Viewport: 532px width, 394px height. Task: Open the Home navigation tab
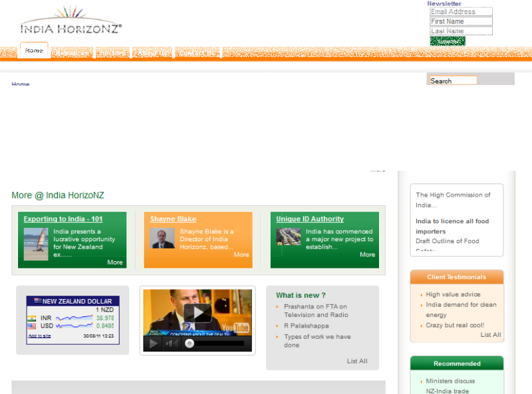(34, 50)
